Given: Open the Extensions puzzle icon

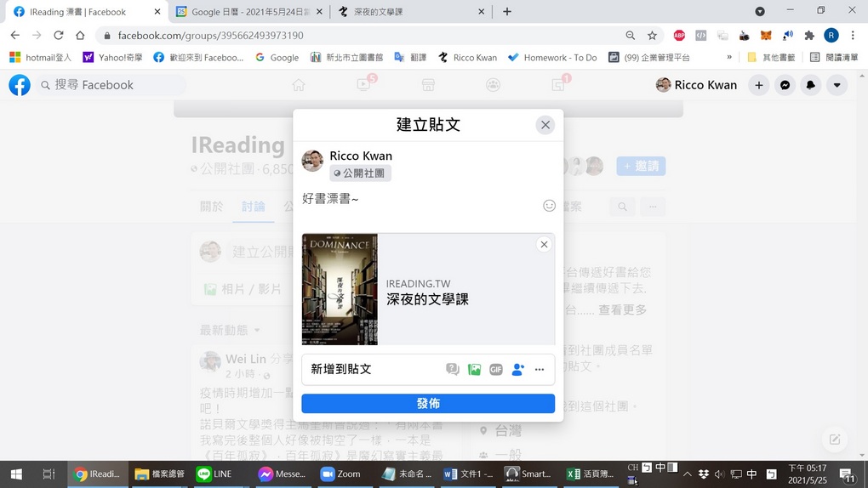Looking at the screenshot, I should click(809, 36).
